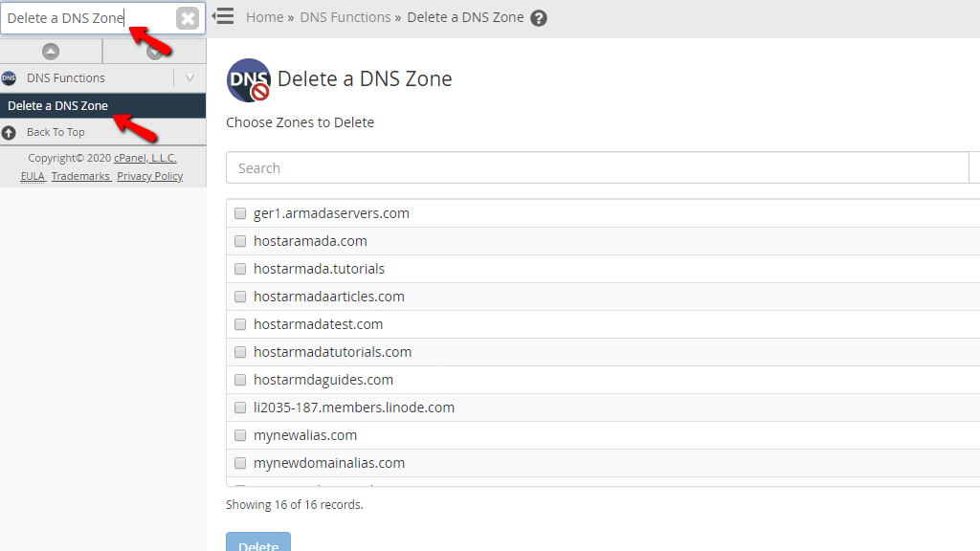Select the hostarmadatutorials.com checkbox
The height and width of the screenshot is (551, 980).
[240, 352]
